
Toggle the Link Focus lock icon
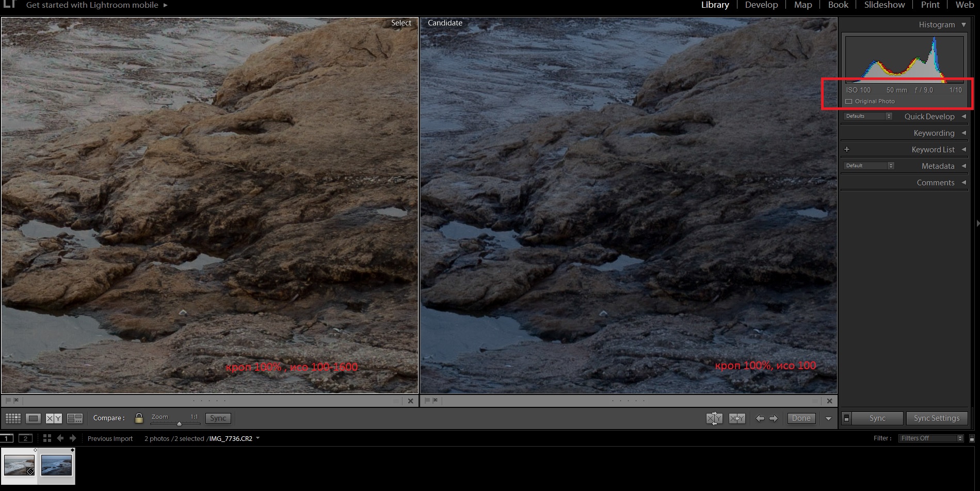(x=139, y=418)
